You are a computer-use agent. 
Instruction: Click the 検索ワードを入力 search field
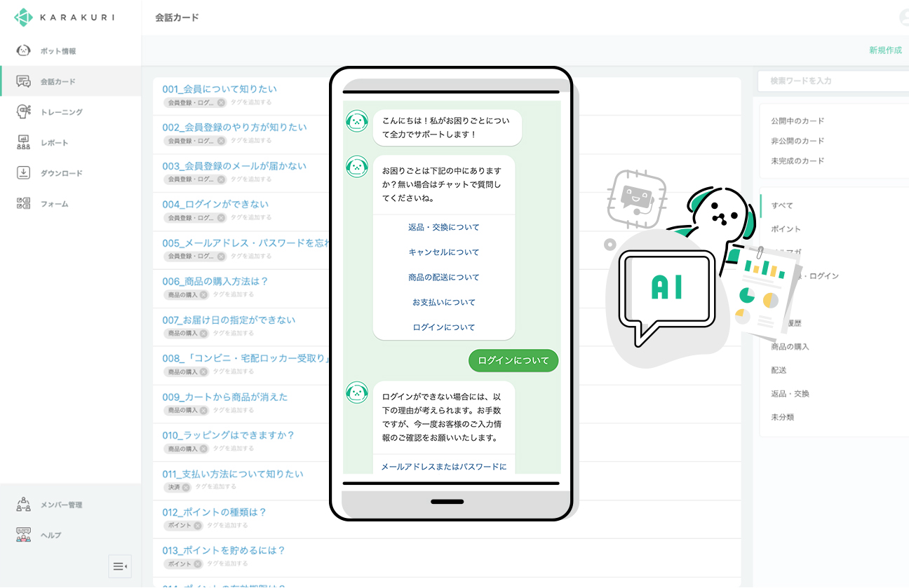pos(831,81)
